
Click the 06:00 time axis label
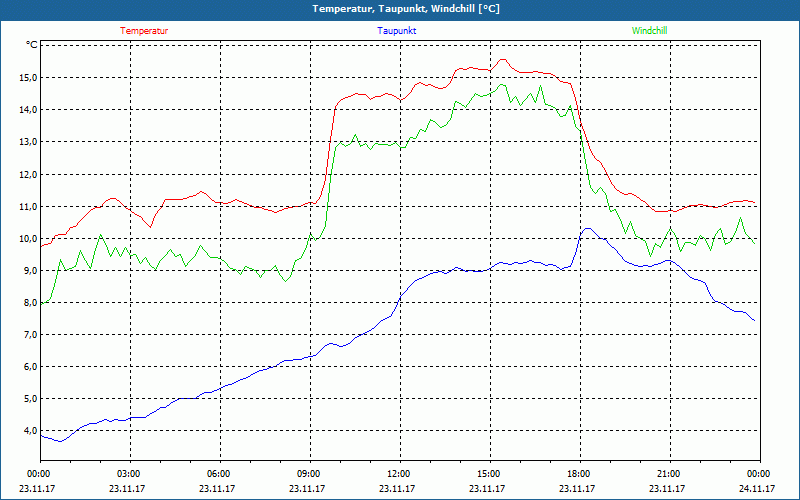(x=220, y=474)
